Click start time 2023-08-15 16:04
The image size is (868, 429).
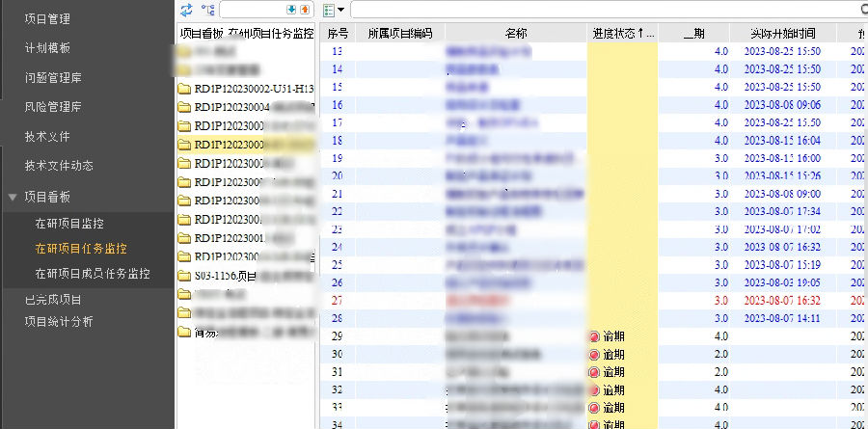tap(782, 141)
